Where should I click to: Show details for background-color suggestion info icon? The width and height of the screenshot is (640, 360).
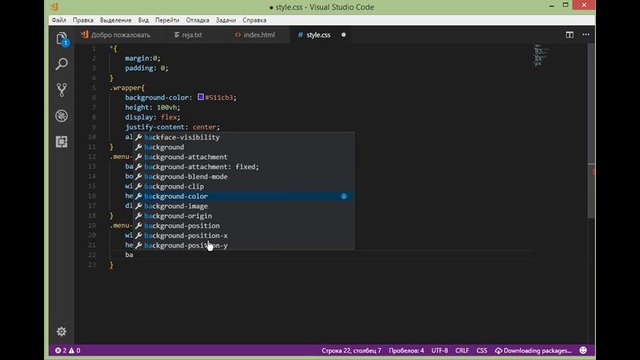pos(344,196)
